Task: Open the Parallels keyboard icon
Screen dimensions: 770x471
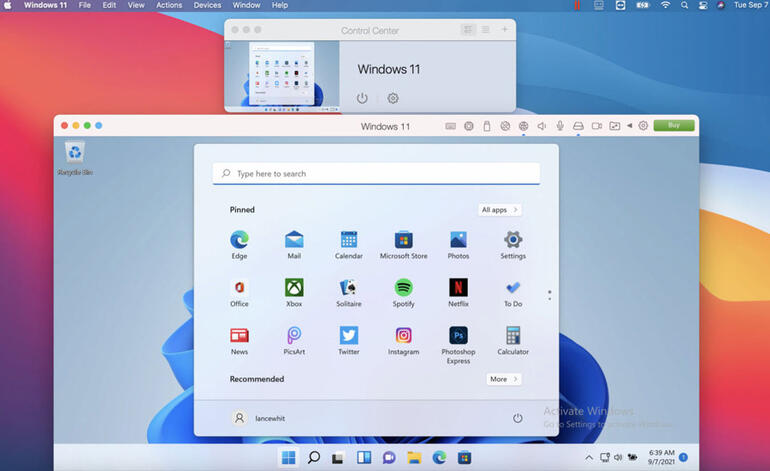Action: pyautogui.click(x=450, y=126)
